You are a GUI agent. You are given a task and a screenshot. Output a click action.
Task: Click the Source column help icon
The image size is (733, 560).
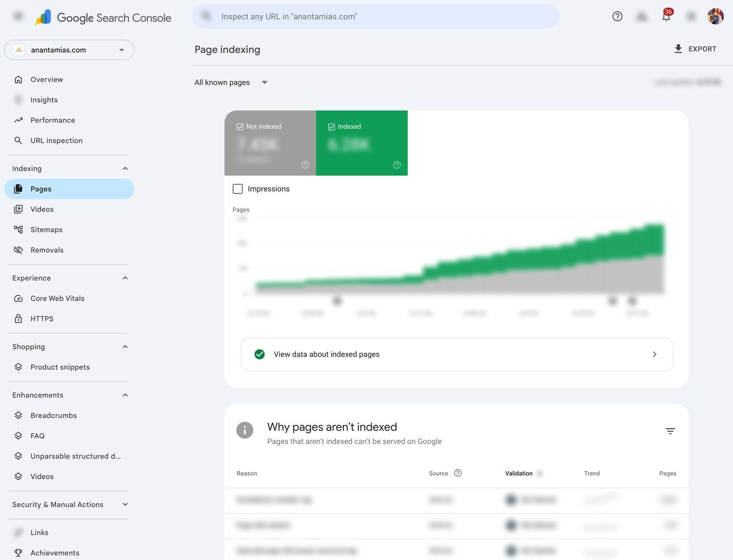pos(458,473)
